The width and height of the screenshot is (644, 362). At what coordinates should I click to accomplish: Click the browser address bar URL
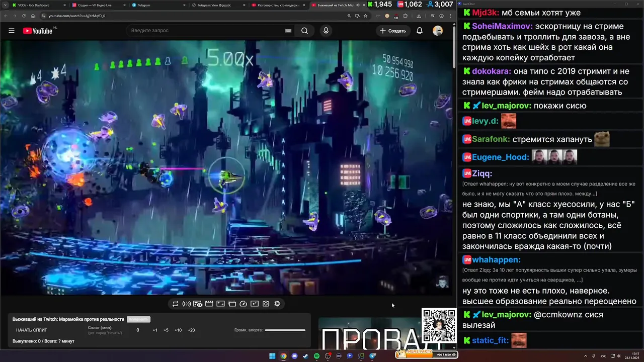click(x=77, y=16)
